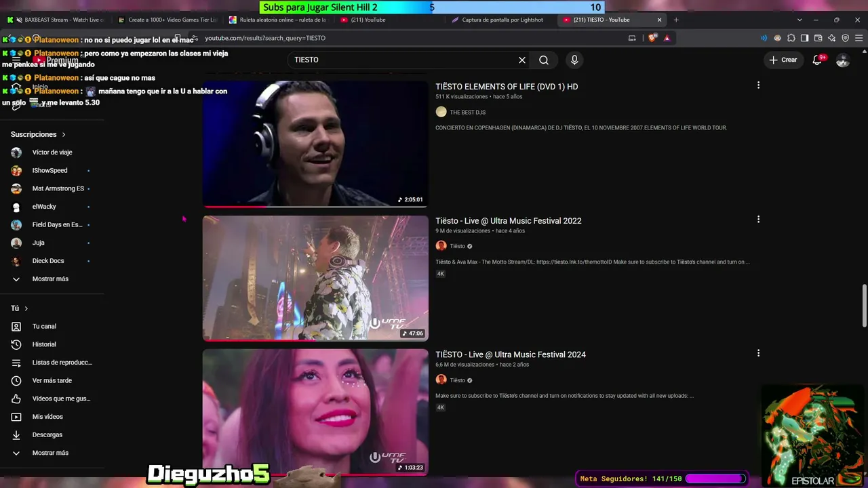Open Víctor de viaje subscription

pos(52,152)
